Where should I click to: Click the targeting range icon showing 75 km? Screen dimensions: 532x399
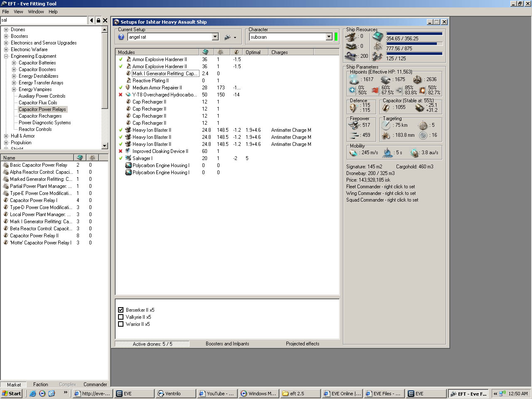coord(386,125)
